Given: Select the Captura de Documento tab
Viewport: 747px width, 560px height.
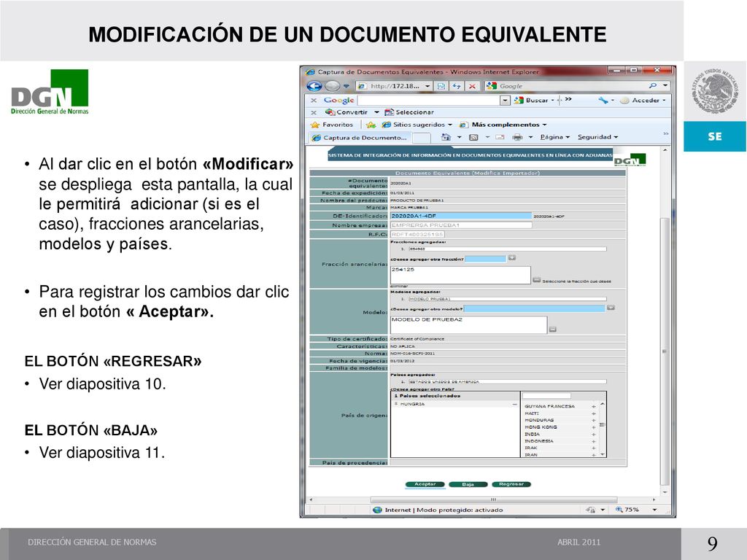Looking at the screenshot, I should tap(360, 138).
